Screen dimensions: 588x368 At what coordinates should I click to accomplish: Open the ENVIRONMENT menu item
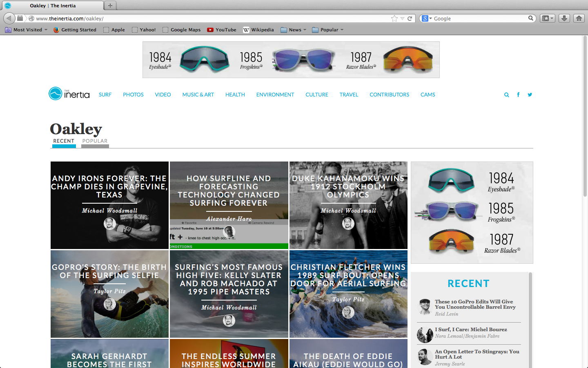point(275,94)
